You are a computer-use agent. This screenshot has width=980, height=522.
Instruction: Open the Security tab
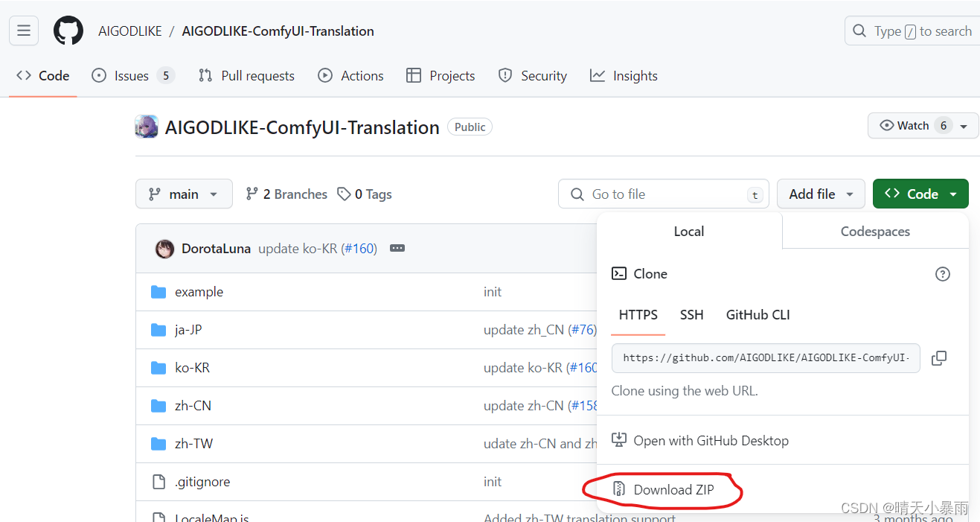point(533,76)
